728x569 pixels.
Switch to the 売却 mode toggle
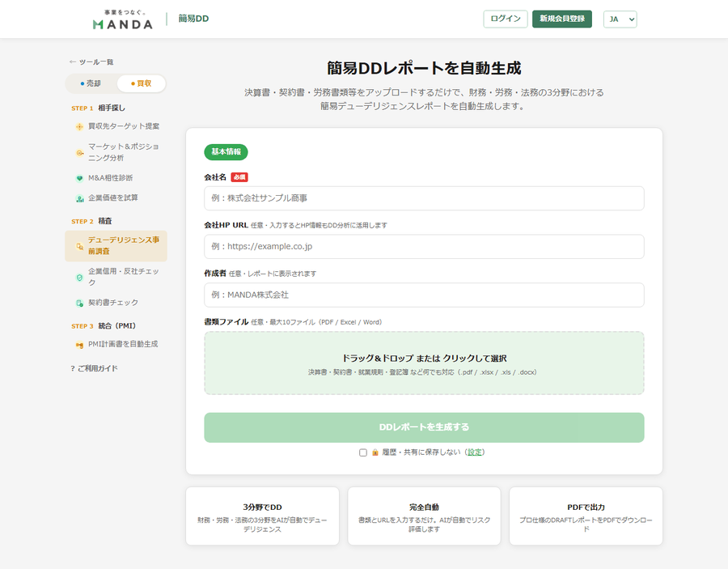tap(91, 83)
